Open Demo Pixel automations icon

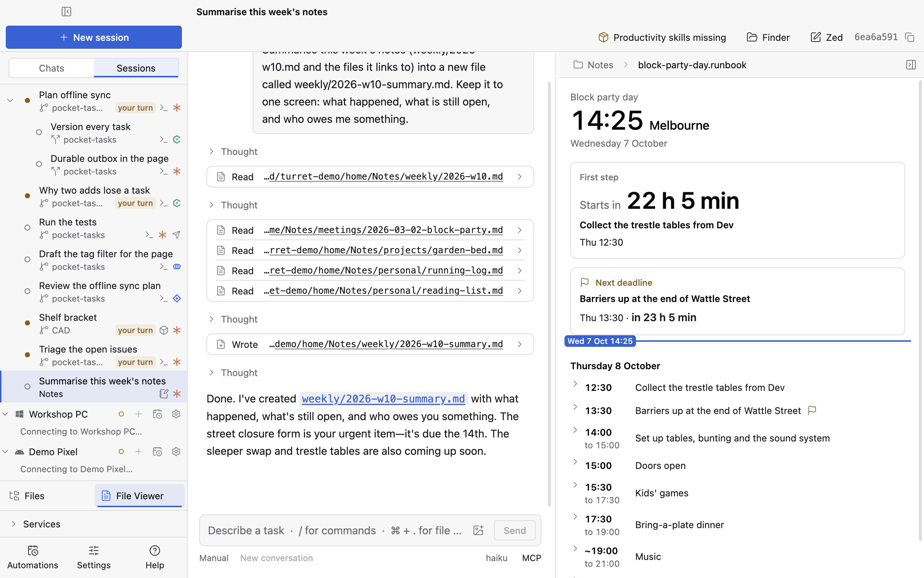pyautogui.click(x=157, y=452)
